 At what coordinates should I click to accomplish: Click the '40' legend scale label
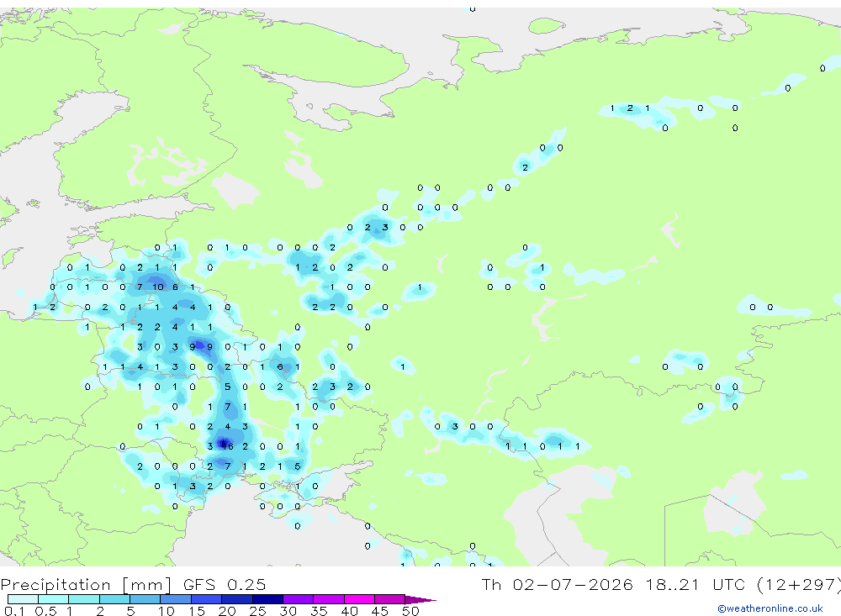(x=349, y=611)
